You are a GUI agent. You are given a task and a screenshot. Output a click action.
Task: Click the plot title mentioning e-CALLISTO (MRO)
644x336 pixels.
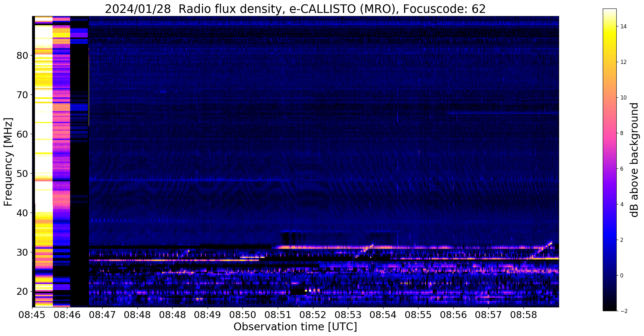(295, 9)
